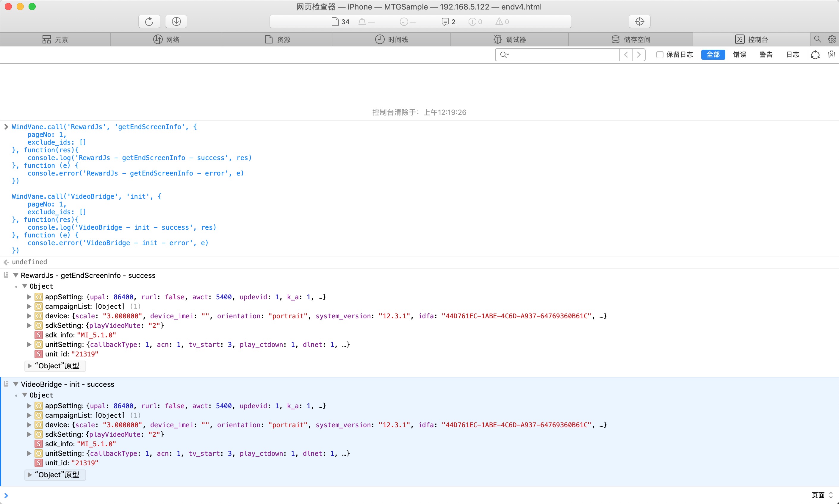Clear the console with trash icon
839x504 pixels.
coord(831,55)
